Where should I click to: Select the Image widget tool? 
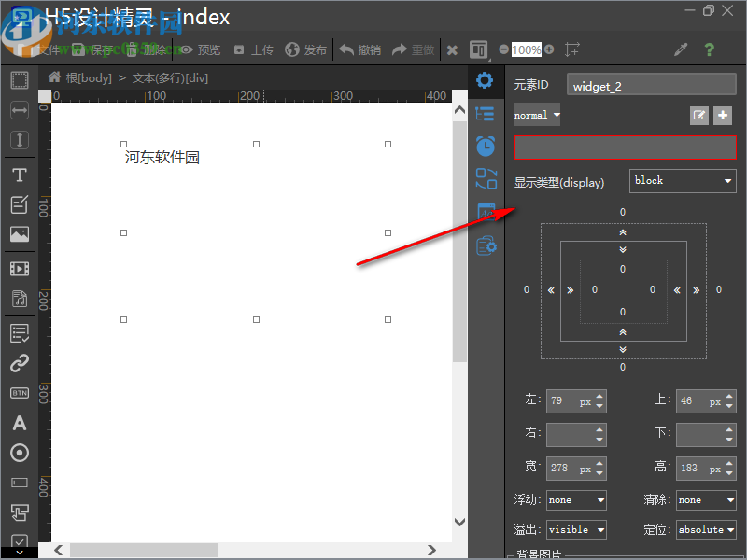(x=20, y=234)
